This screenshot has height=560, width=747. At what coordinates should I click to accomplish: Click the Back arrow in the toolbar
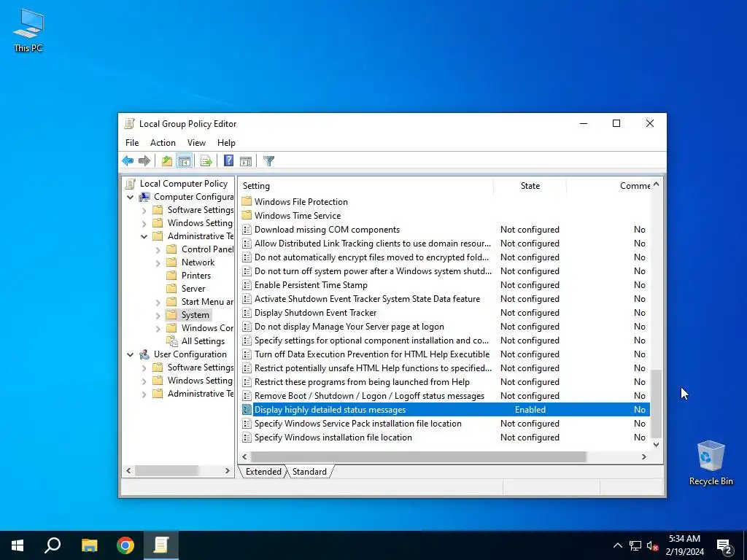(x=128, y=161)
